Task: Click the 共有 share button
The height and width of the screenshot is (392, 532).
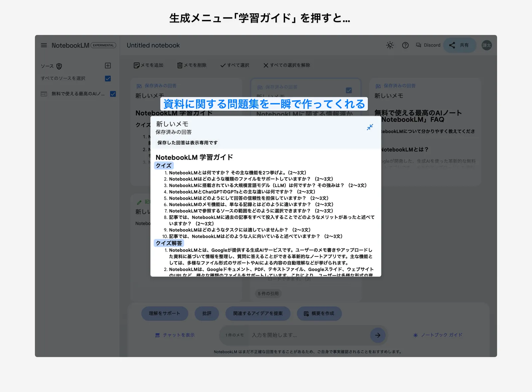Action: [460, 45]
